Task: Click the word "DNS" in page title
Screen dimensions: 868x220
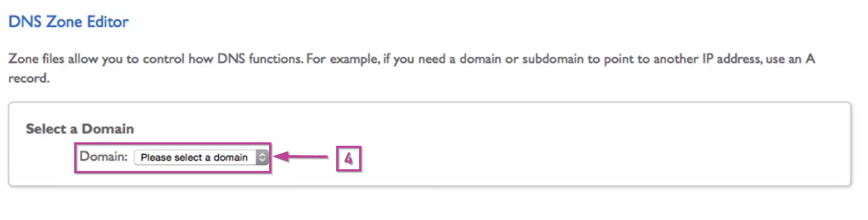Action: pos(25,22)
